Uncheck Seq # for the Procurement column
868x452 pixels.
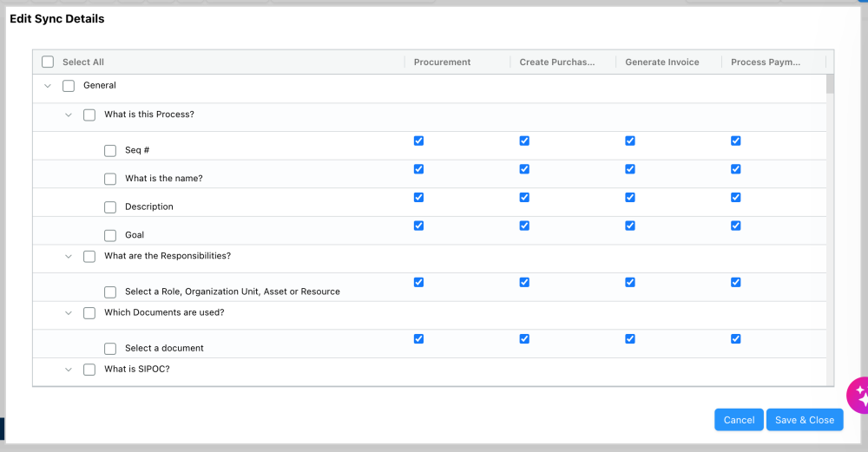(419, 141)
